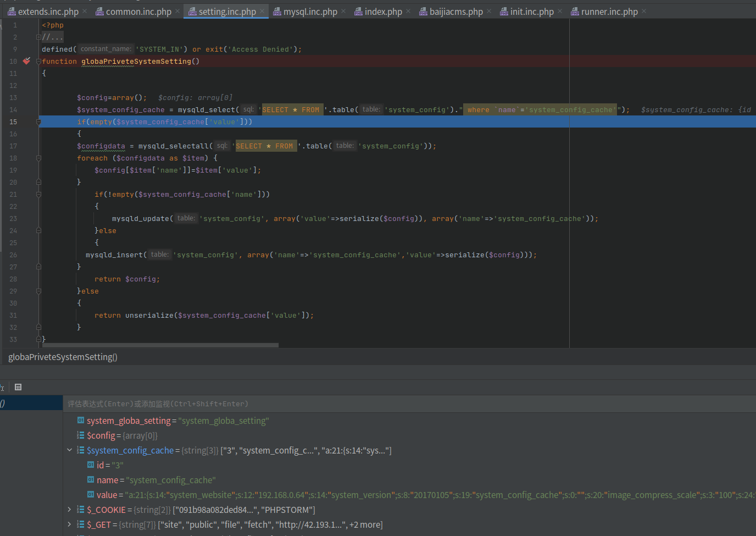The image size is (756, 536).
Task: Switch to the runner.inc.php tab
Action: click(x=609, y=12)
